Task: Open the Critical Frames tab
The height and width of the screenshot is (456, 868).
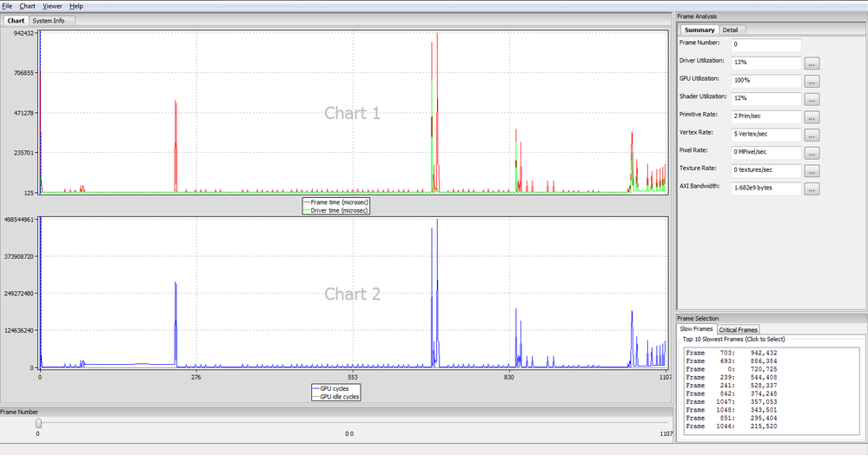Action: click(738, 330)
